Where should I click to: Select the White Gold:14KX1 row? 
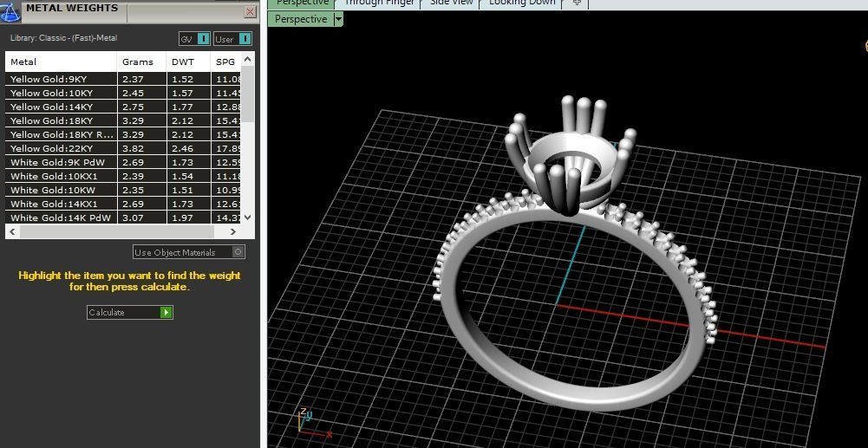(x=123, y=204)
